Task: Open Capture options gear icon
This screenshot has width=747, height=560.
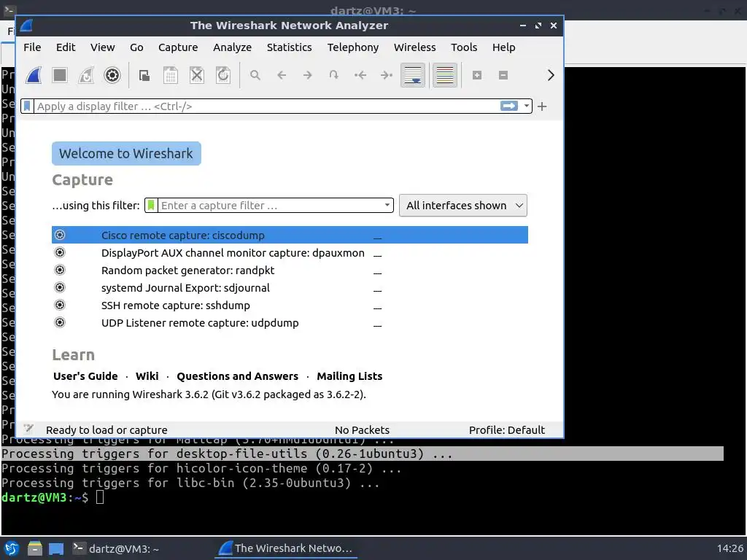Action: (112, 75)
